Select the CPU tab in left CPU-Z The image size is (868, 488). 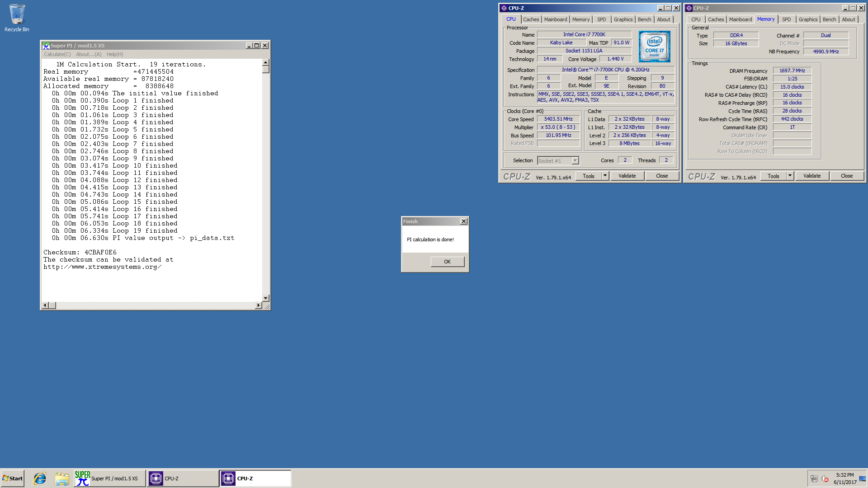pos(511,19)
